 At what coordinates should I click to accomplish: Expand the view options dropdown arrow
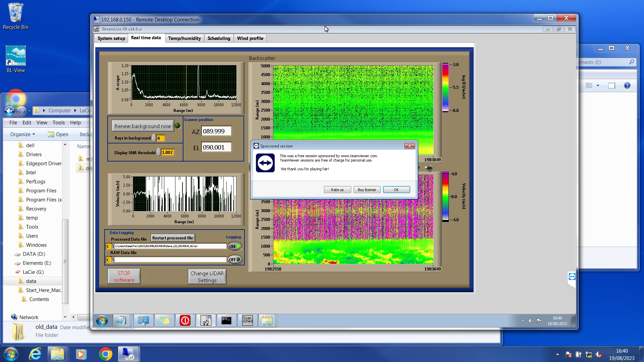point(598,86)
